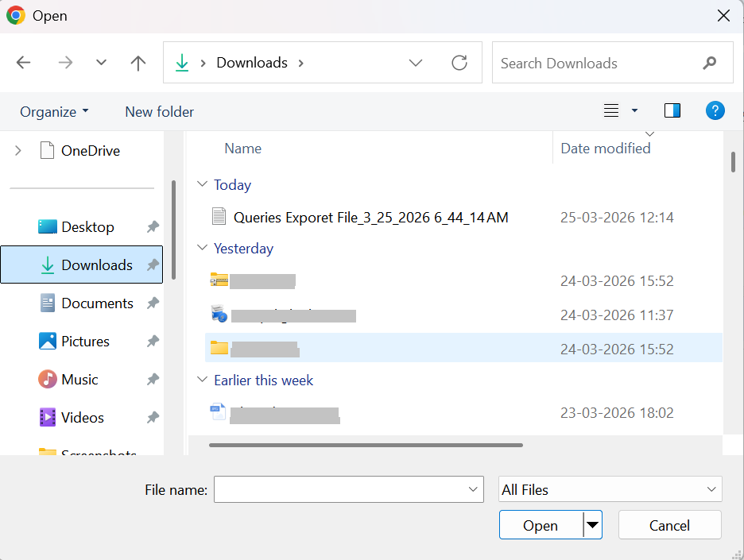744x560 pixels.
Task: Open Documents in the sidebar
Action: point(87,303)
